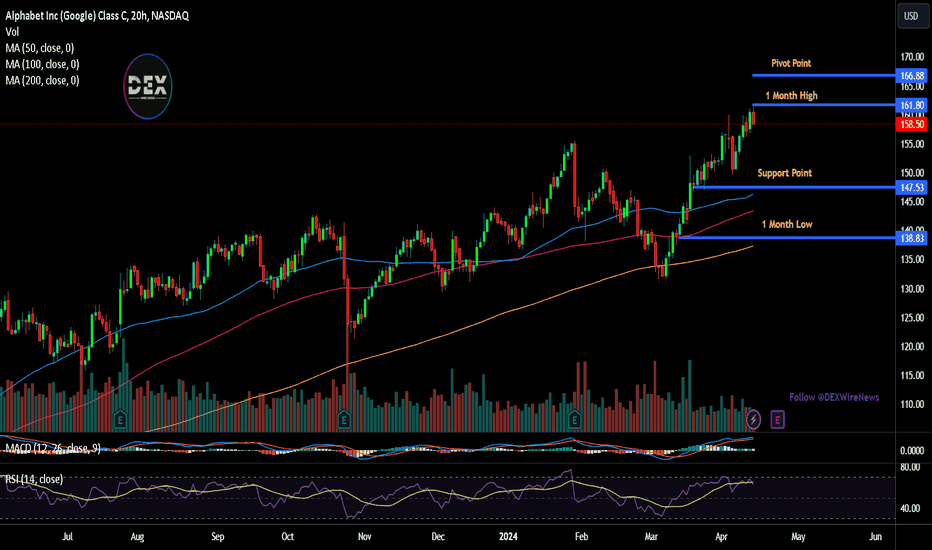
Task: Click the lightning bolt latest-bar icon
Action: 753,420
